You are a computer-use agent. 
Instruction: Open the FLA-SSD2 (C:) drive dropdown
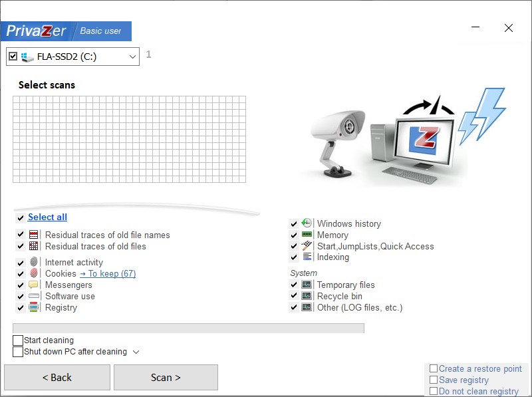click(132, 57)
